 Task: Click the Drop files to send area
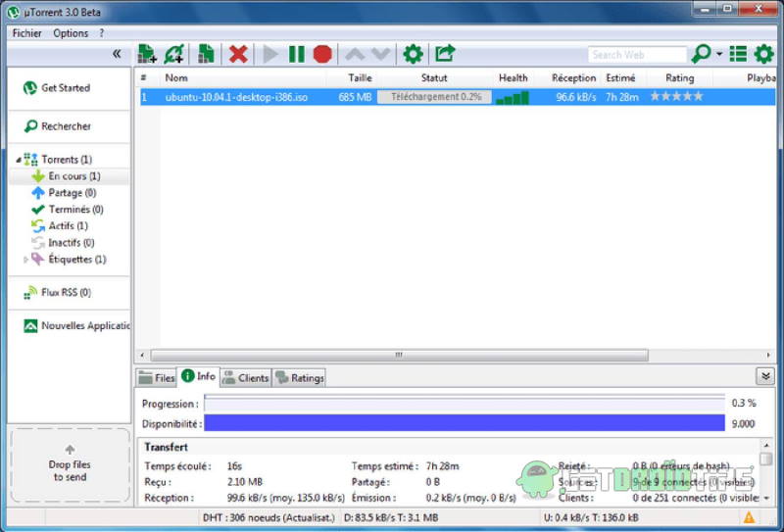(70, 464)
